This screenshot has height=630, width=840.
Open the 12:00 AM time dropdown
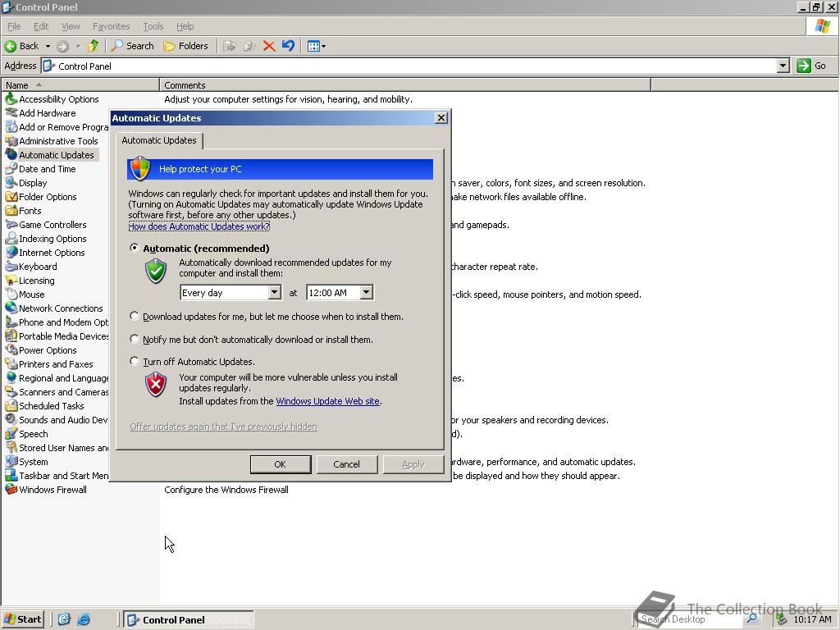tap(367, 293)
